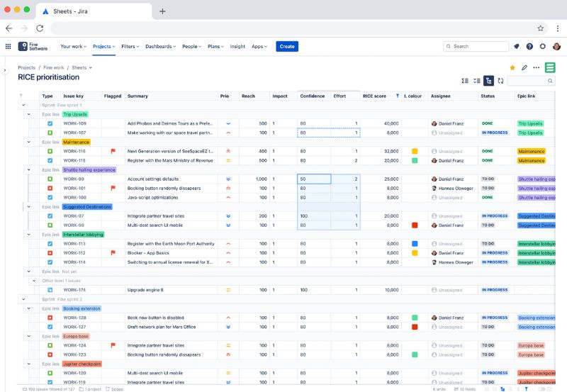Viewport: 567px width, 392px height.
Task: Open the settings gear icon
Action: [543, 46]
